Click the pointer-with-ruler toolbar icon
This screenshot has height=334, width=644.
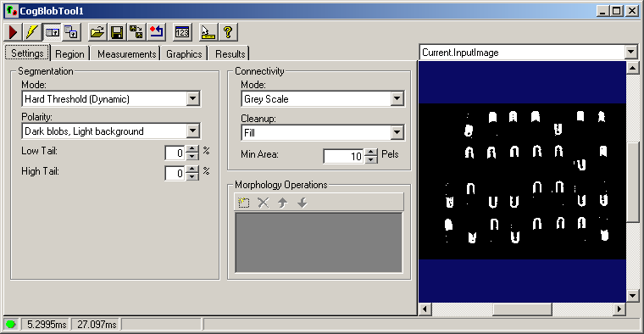(208, 32)
